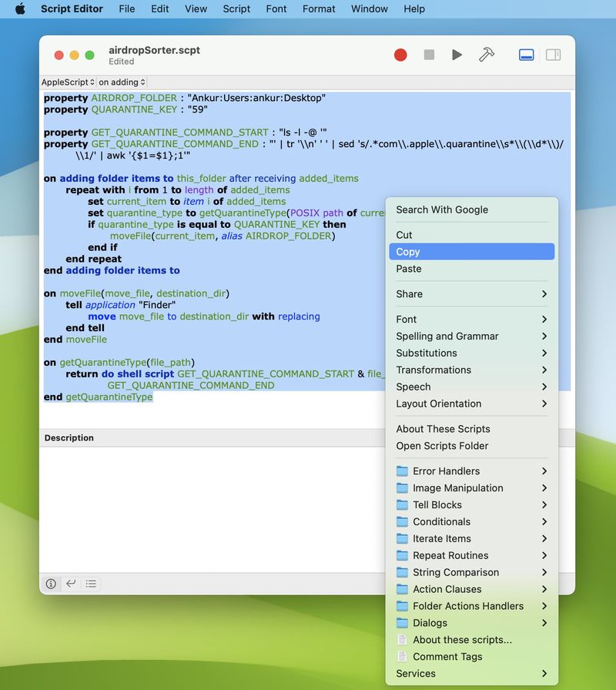
Task: Open the Apple menu
Action: click(20, 8)
